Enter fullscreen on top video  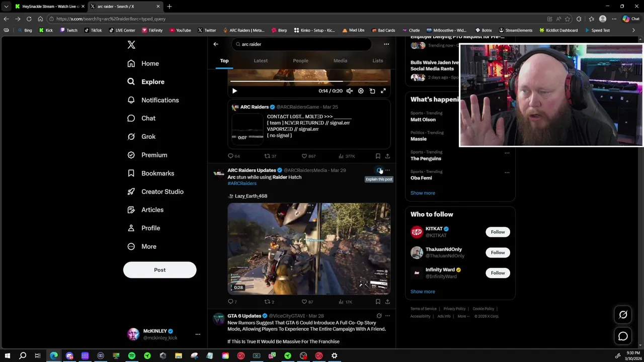tap(383, 91)
